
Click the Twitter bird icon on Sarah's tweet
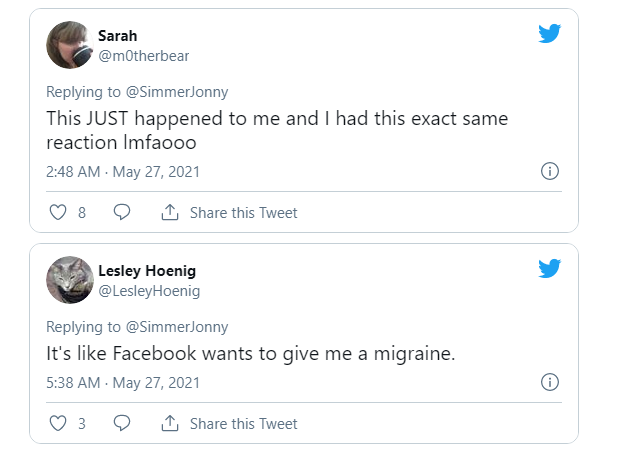(549, 34)
